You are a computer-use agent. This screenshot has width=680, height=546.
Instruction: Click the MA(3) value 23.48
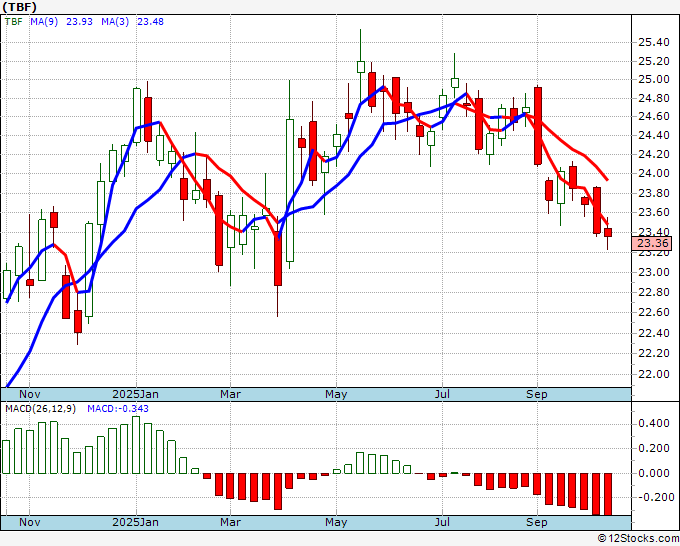coord(150,21)
